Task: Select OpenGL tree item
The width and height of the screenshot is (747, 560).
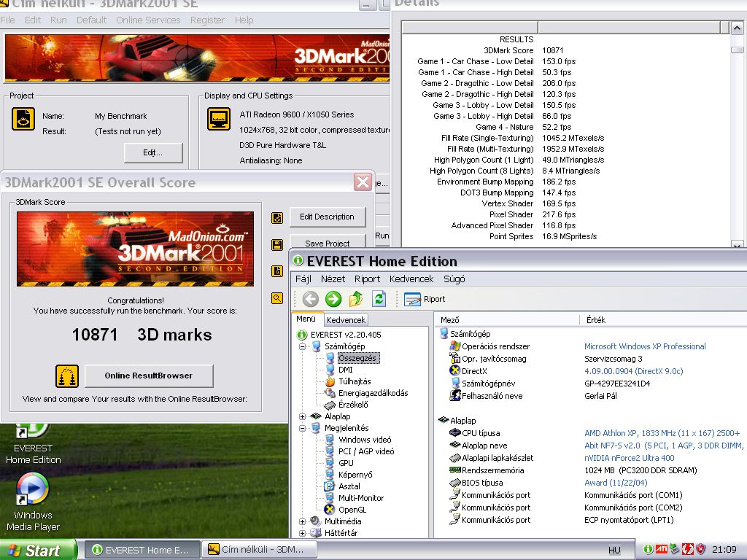Action: (352, 510)
